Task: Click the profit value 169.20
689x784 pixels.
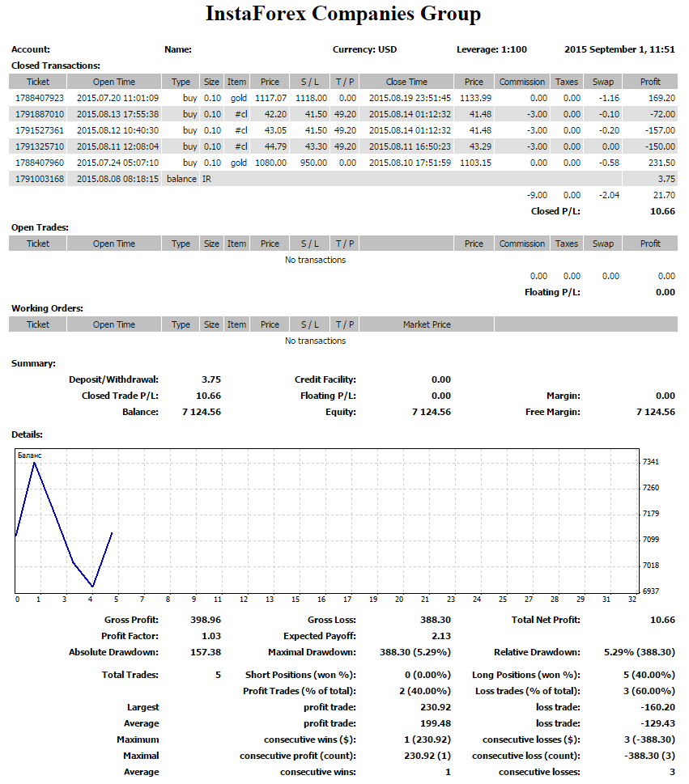Action: pyautogui.click(x=662, y=98)
